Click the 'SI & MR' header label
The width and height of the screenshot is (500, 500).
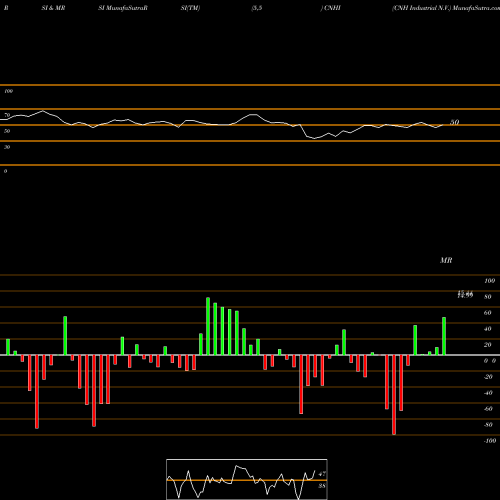(53, 8)
